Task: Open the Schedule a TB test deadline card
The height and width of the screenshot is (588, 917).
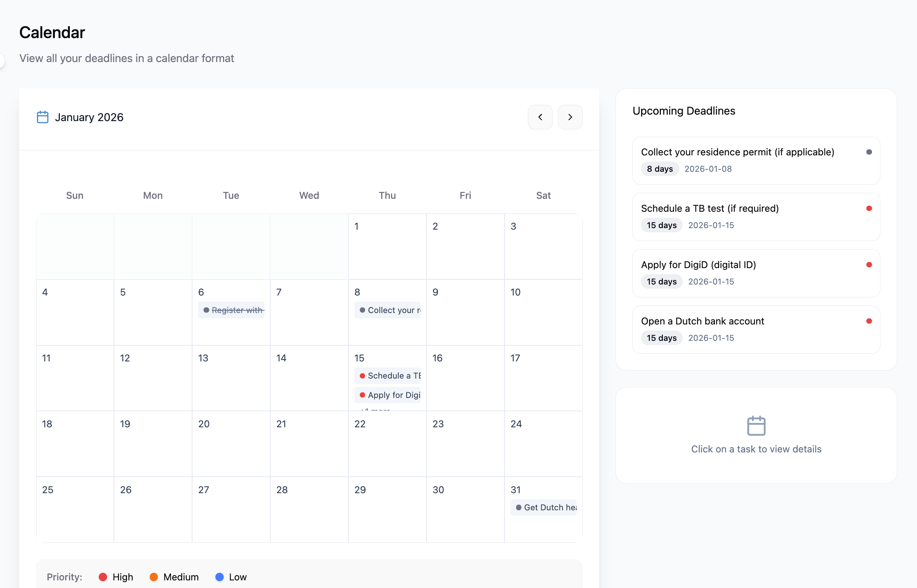Action: (756, 216)
